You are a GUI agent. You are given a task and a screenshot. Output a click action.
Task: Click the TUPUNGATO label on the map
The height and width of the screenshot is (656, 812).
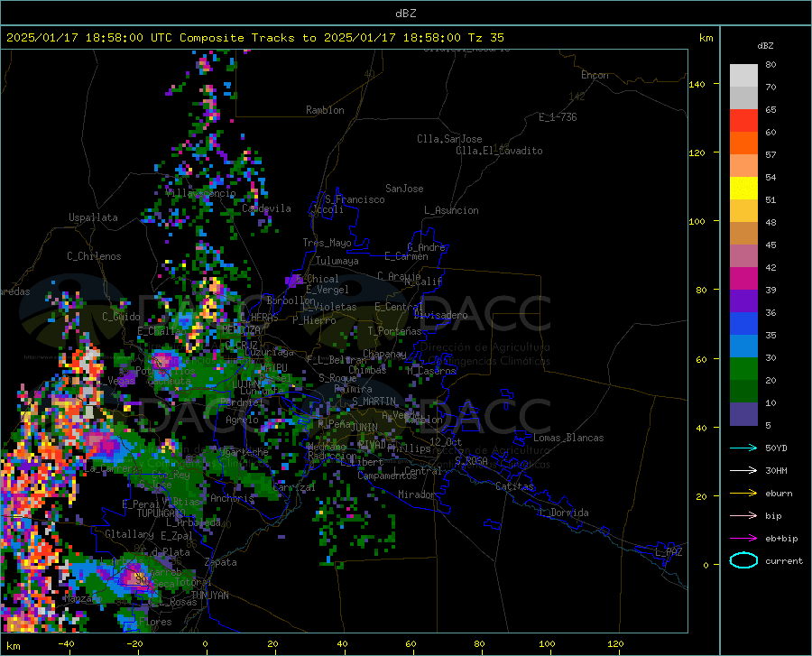click(x=161, y=513)
